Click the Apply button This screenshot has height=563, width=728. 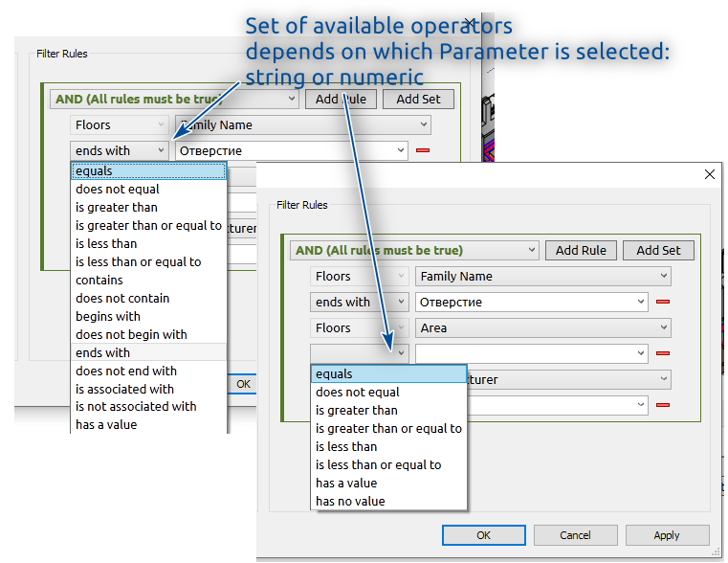click(x=667, y=535)
